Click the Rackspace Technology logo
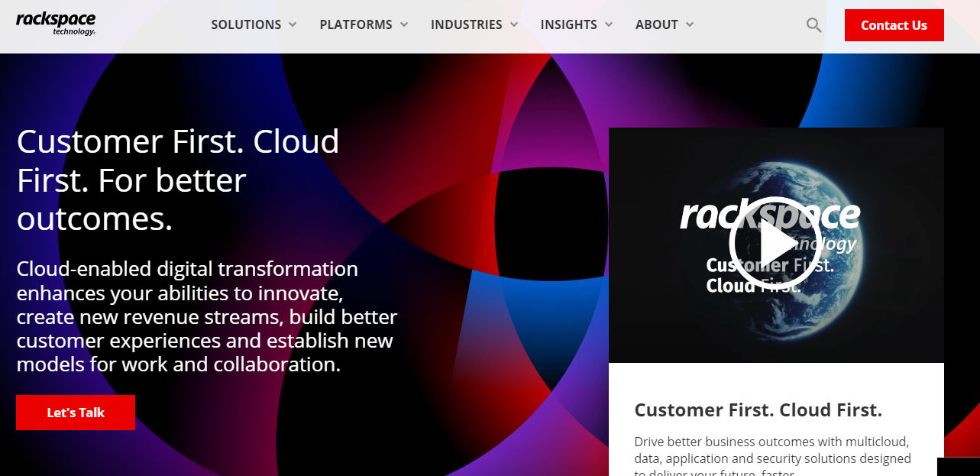The width and height of the screenshot is (980, 476). click(56, 24)
